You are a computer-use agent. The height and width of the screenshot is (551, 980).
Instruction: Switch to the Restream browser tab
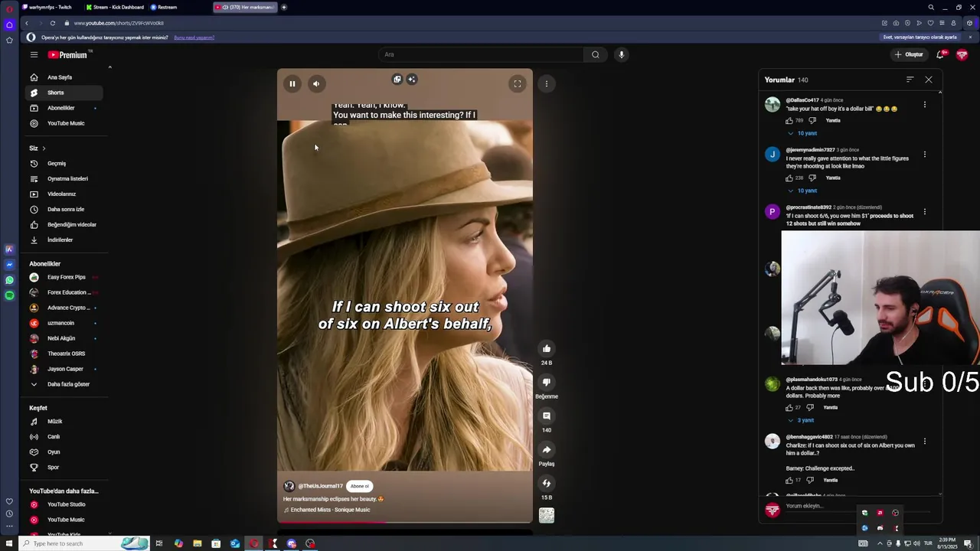coord(179,7)
